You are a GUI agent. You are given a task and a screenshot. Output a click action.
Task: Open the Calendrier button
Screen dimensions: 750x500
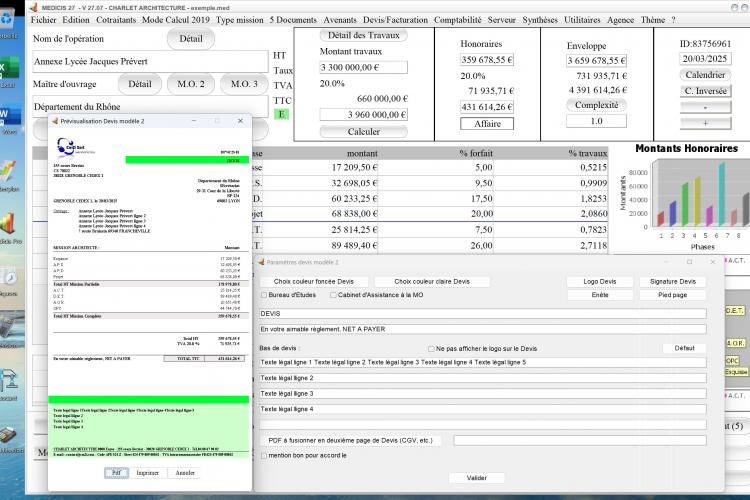705,75
